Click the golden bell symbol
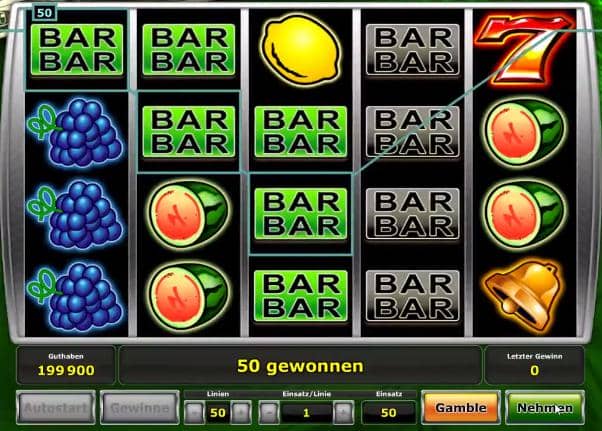Viewport: 602px width, 431px height. pyautogui.click(x=524, y=296)
